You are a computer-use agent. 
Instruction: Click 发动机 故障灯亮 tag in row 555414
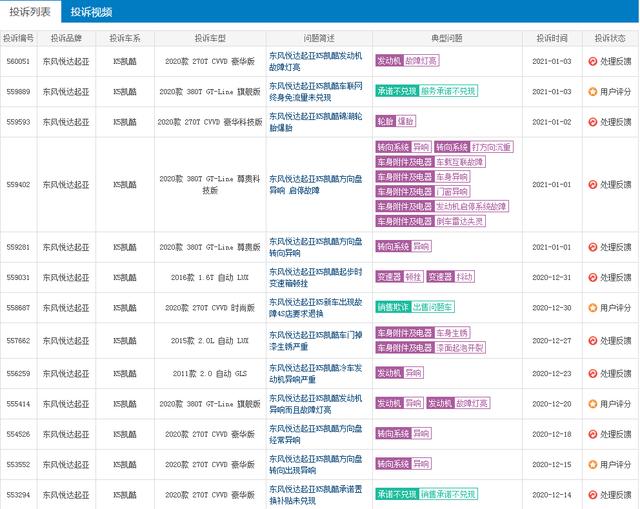point(458,403)
